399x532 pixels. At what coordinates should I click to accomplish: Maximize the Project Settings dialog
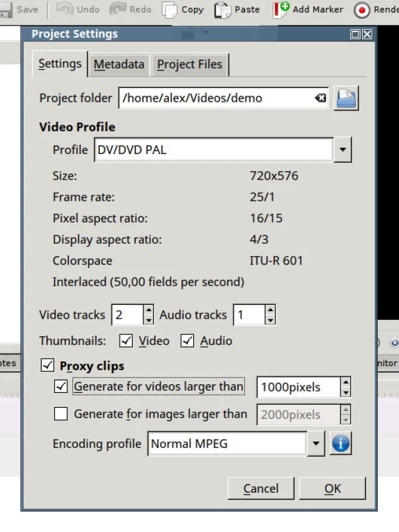pos(355,34)
